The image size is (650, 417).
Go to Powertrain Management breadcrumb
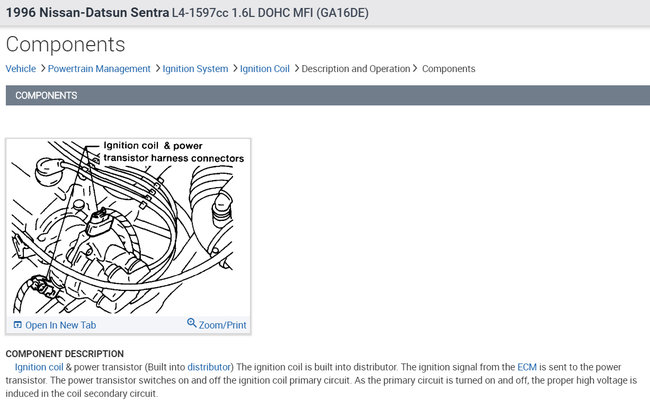click(99, 69)
